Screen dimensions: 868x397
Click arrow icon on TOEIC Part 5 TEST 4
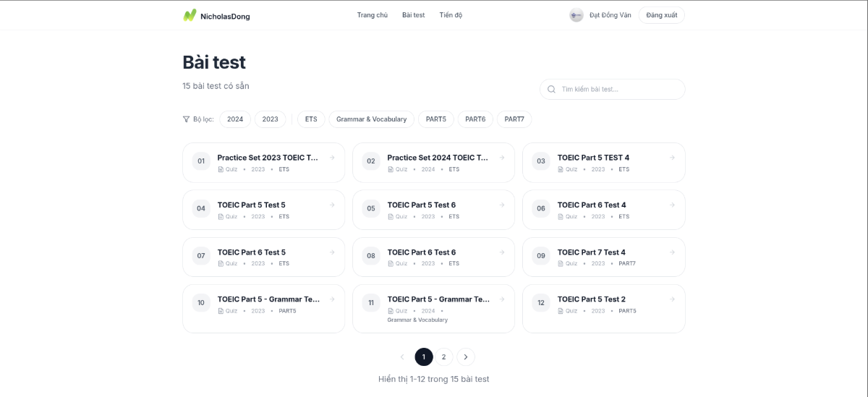(x=672, y=158)
